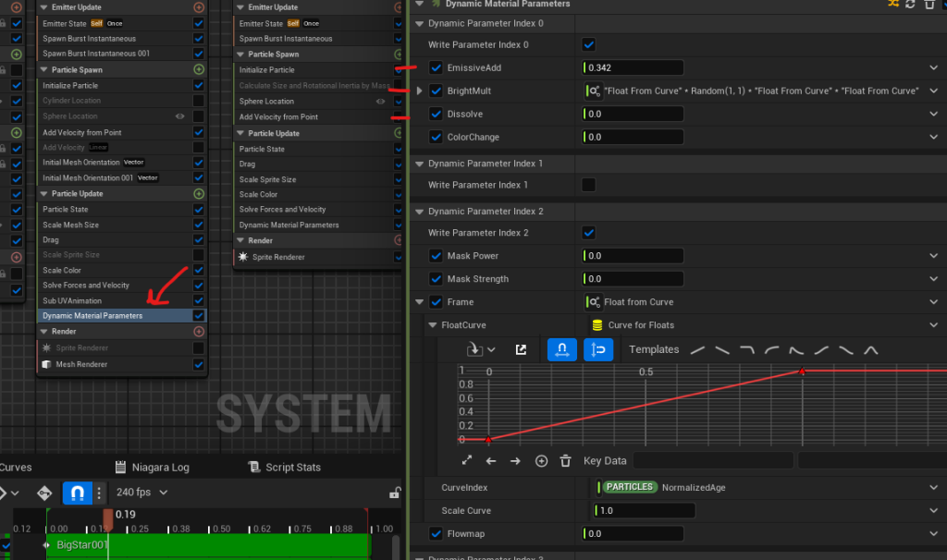
Task: Click the Mesh Renderer cube icon
Action: pos(46,364)
